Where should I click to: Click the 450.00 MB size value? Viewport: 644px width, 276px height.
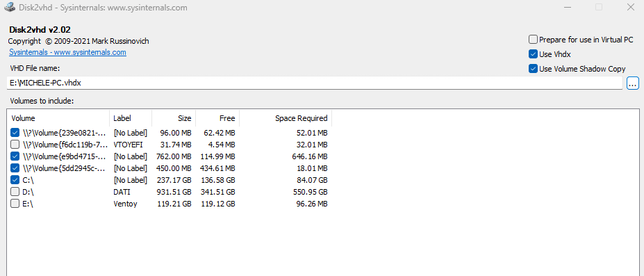(174, 168)
